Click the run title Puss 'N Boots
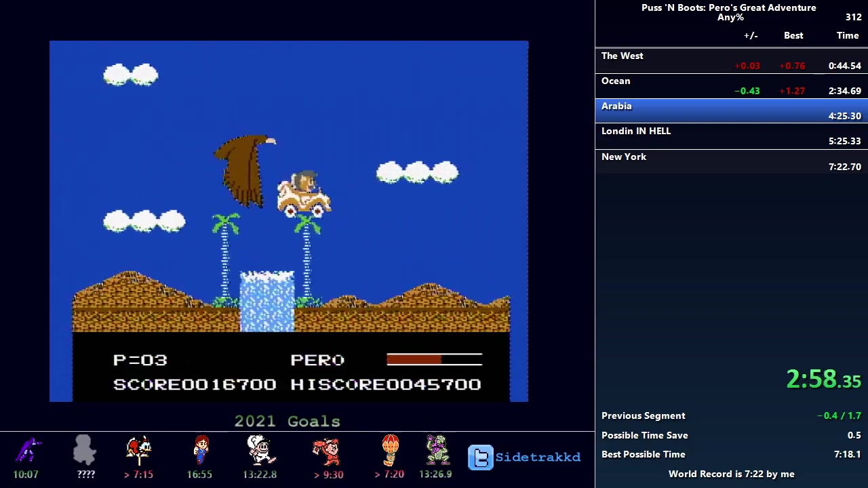 tap(728, 7)
